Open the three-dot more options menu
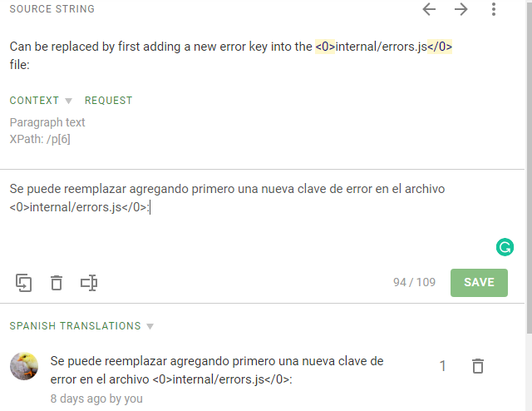532x411 pixels. tap(494, 9)
